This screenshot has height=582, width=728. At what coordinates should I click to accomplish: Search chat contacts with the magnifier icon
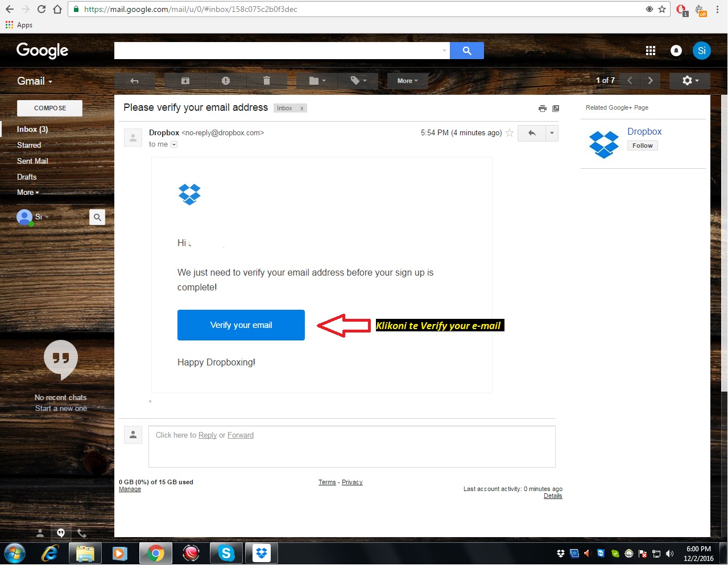pos(97,217)
